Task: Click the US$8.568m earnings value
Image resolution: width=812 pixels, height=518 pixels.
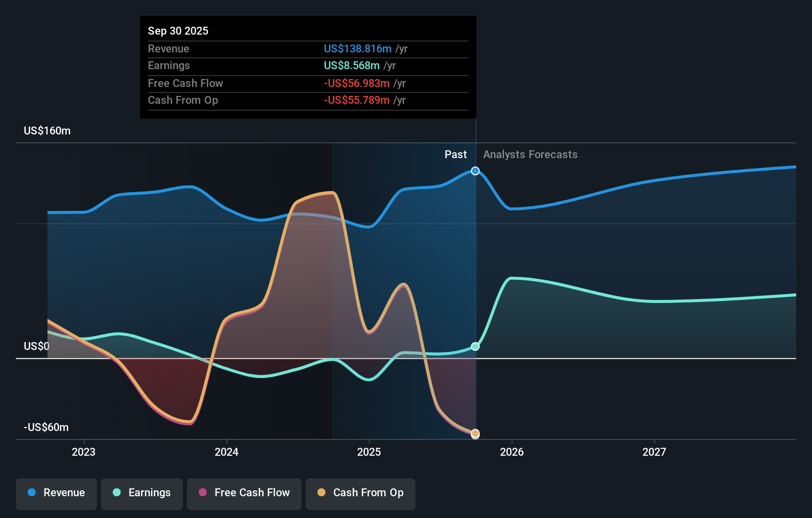Action: pyautogui.click(x=352, y=66)
